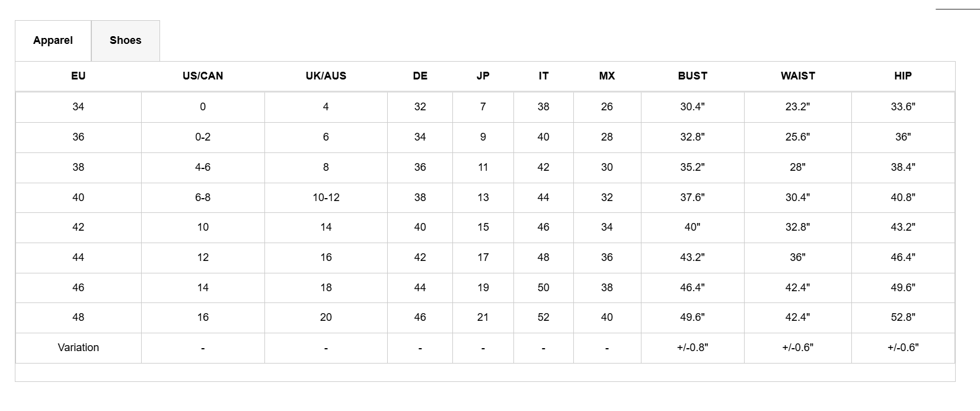This screenshot has height=411, width=980.
Task: Click the US/CAN column header
Action: [203, 76]
